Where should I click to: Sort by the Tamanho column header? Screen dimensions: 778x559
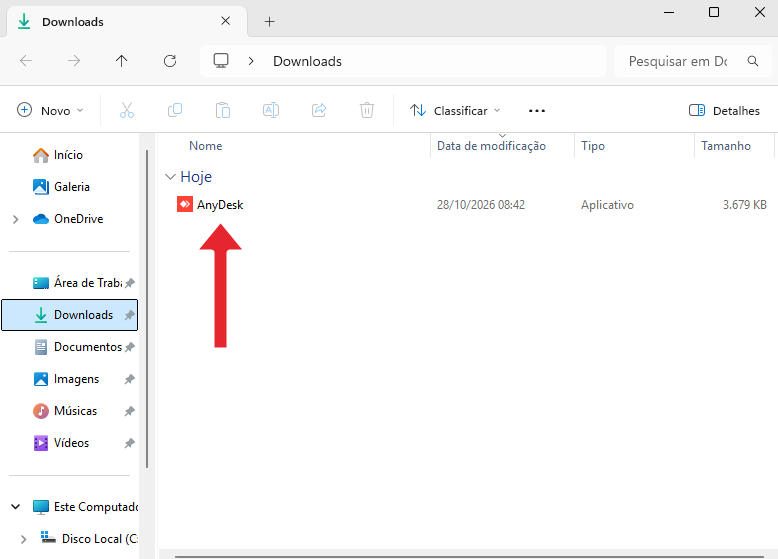click(725, 146)
